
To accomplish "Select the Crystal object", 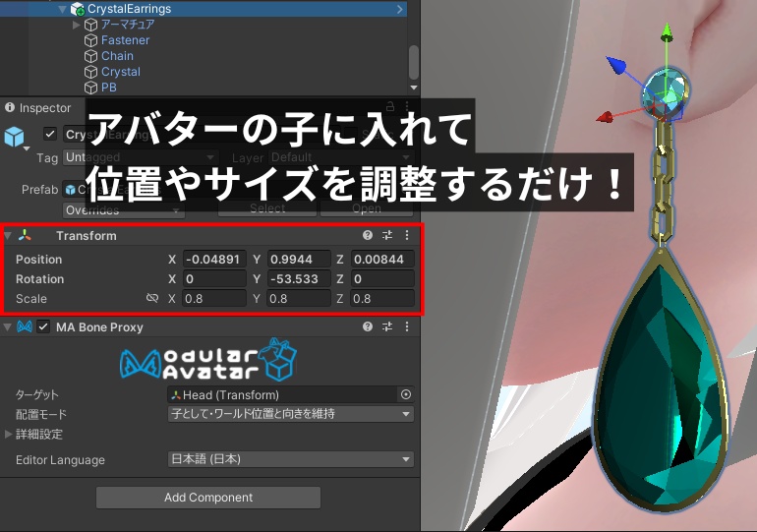I will [x=121, y=72].
